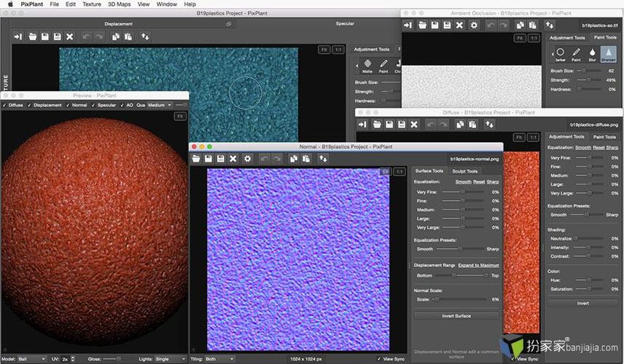Click the Invert Surface button
The width and height of the screenshot is (624, 364).
(456, 315)
